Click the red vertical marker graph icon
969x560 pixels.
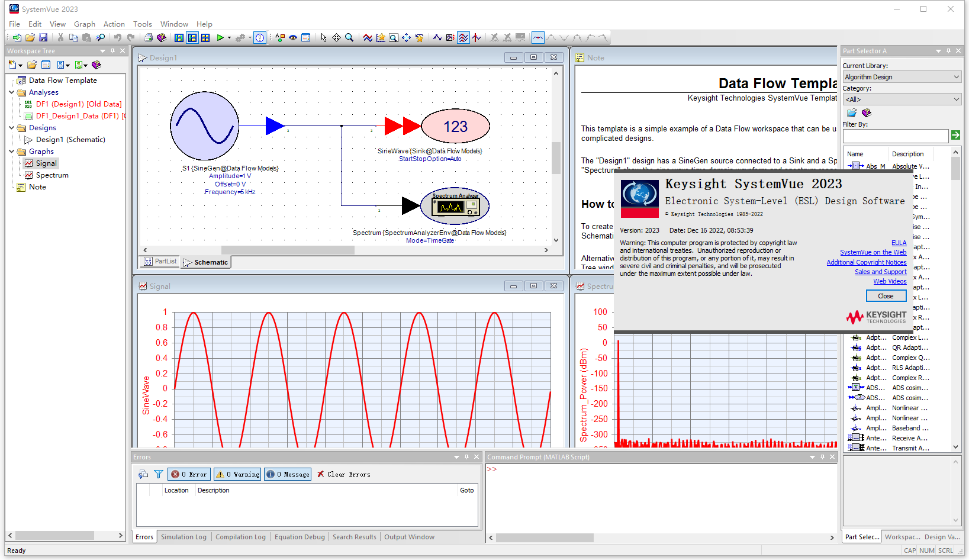(477, 38)
